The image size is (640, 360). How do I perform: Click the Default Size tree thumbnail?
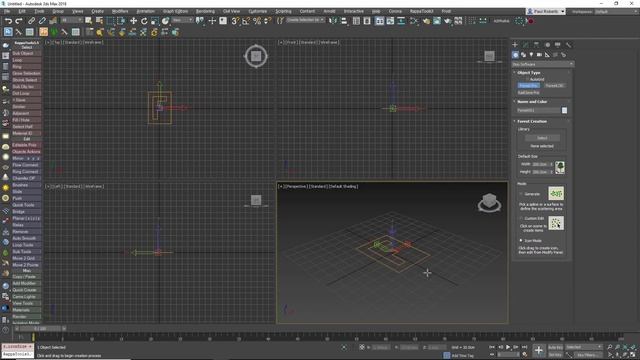coord(560,167)
